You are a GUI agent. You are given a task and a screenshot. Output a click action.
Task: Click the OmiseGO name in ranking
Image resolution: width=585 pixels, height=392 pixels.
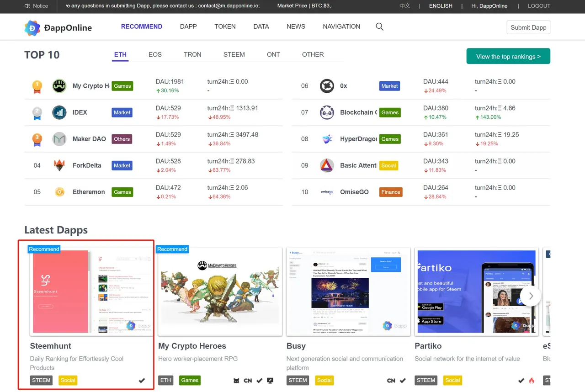pyautogui.click(x=354, y=192)
